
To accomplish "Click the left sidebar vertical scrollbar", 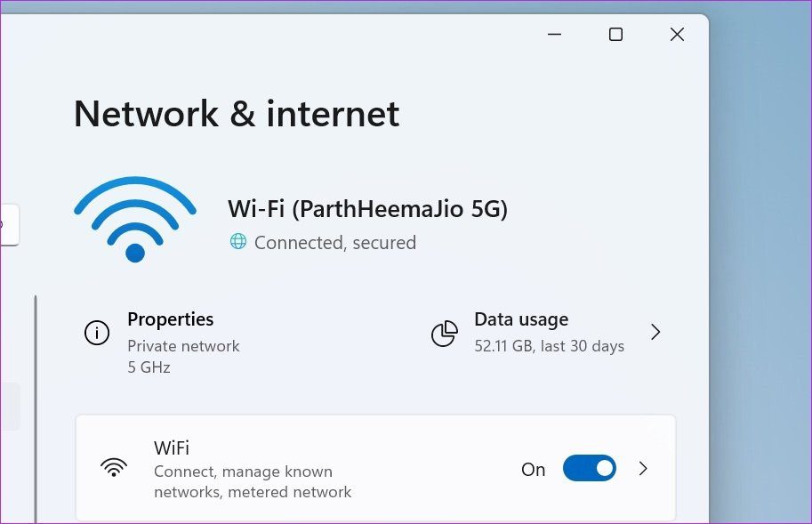I will (x=36, y=409).
